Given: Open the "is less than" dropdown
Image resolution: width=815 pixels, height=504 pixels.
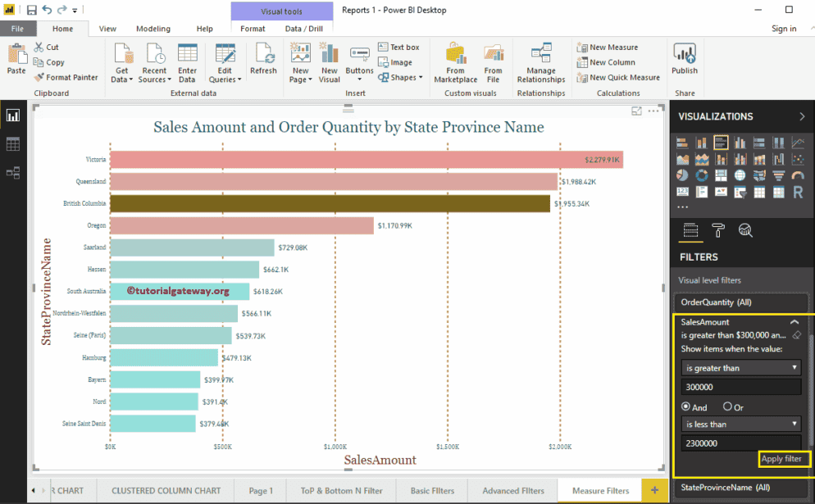Looking at the screenshot, I should pyautogui.click(x=740, y=424).
